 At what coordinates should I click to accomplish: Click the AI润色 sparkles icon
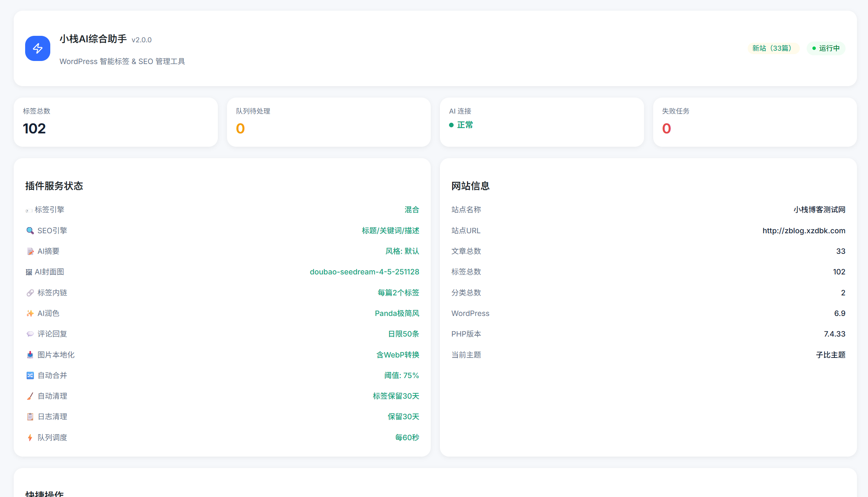click(30, 313)
